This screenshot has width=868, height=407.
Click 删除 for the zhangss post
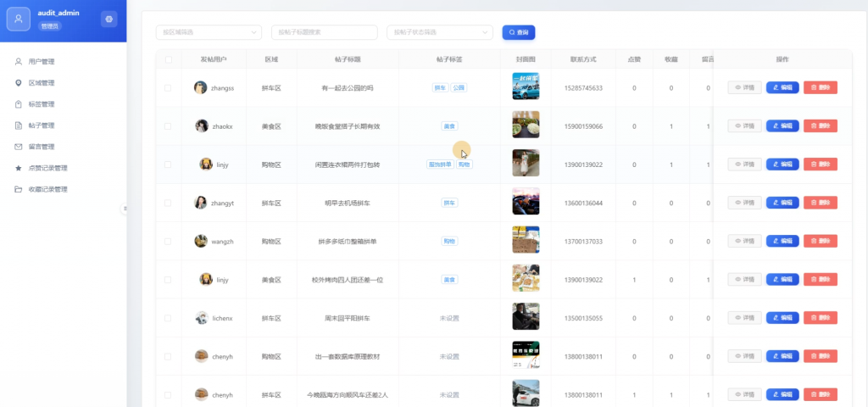coord(820,87)
